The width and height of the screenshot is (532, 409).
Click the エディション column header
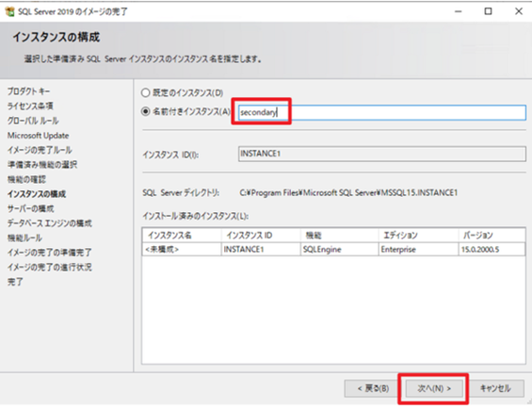point(418,235)
